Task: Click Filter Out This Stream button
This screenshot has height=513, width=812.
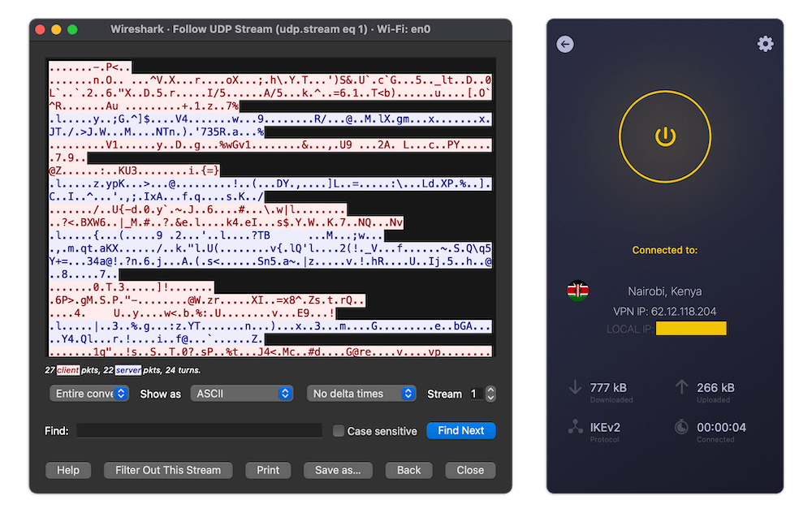Action: [168, 470]
